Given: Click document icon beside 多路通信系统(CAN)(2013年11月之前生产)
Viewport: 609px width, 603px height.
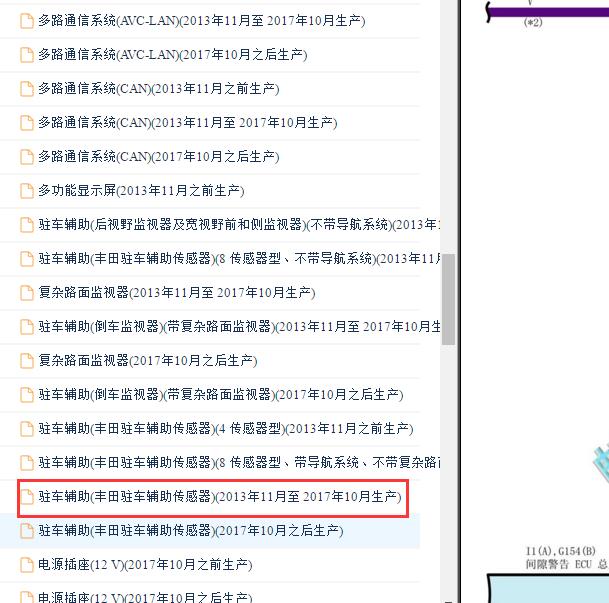Looking at the screenshot, I should point(27,89).
